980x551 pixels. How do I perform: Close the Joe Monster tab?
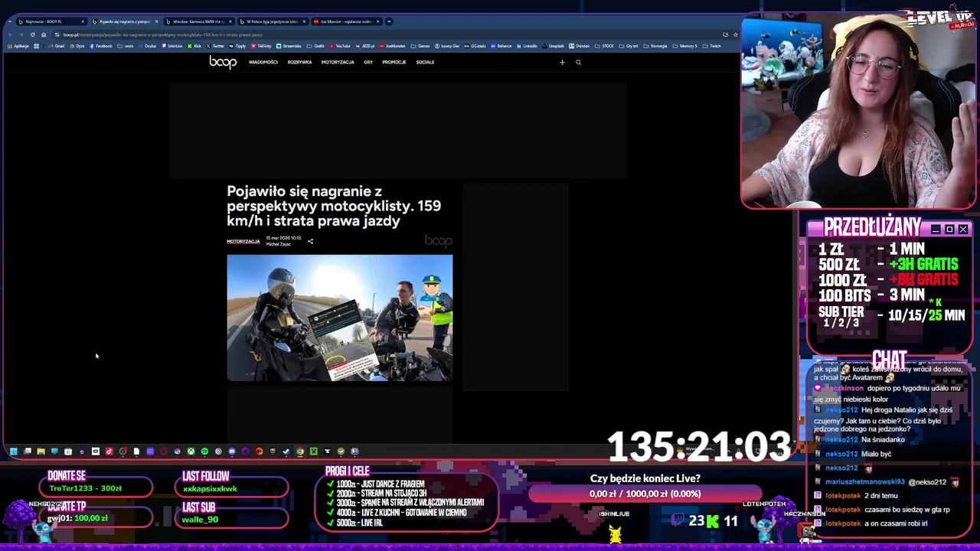(x=378, y=21)
